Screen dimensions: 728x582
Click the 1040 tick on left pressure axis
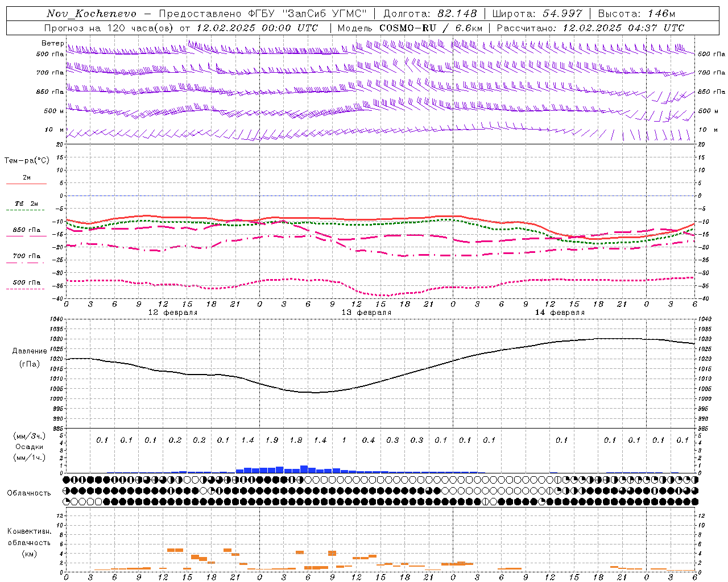[56, 319]
